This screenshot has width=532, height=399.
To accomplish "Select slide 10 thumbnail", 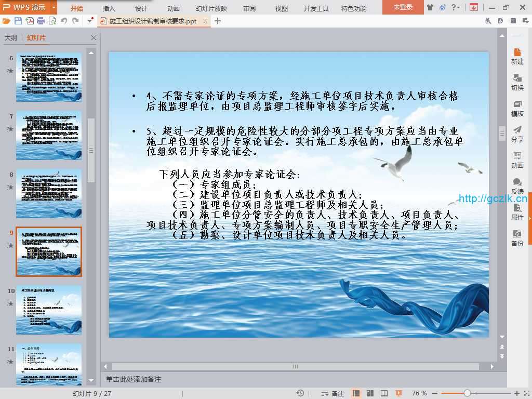I will pos(49,309).
